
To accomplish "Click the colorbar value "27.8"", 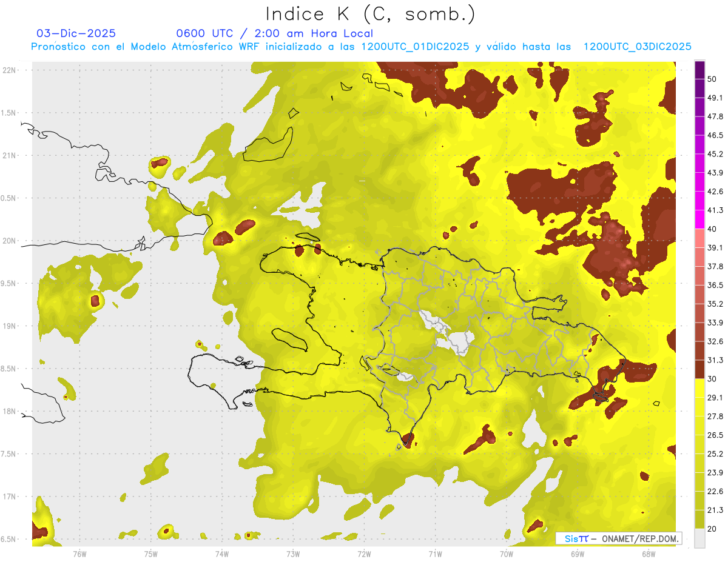I will tap(715, 416).
